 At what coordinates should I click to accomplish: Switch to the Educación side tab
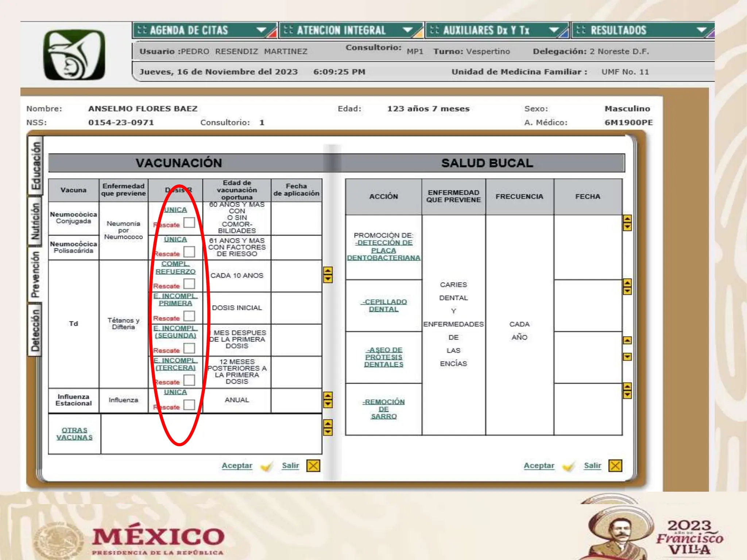[35, 166]
